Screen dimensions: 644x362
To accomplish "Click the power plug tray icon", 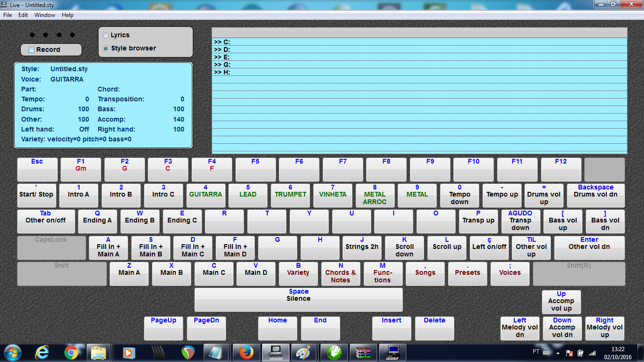I will [581, 353].
